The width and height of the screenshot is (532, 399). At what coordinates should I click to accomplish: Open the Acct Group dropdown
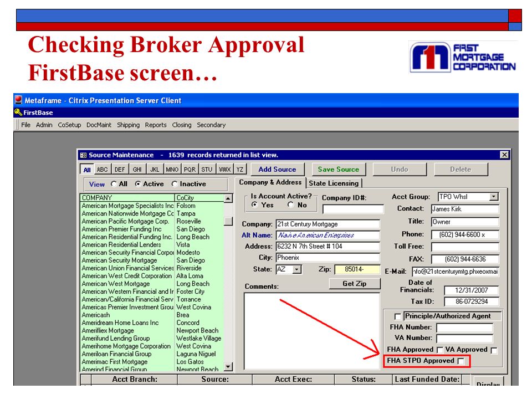coord(494,197)
